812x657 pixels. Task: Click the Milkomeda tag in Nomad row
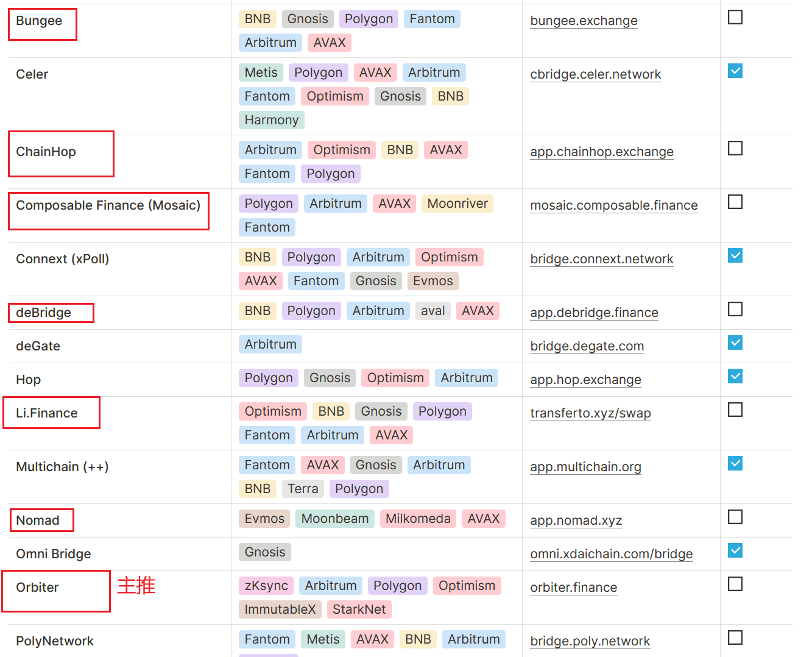(418, 519)
